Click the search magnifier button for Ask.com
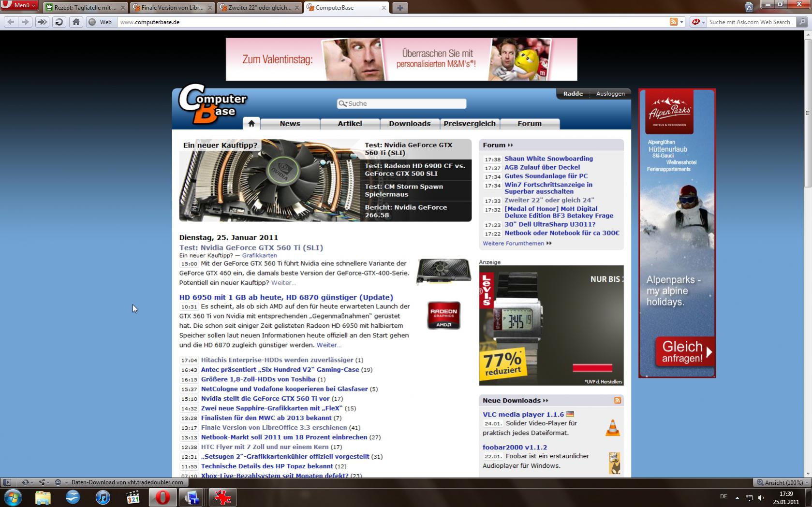Viewport: 812px width, 507px height. (802, 22)
